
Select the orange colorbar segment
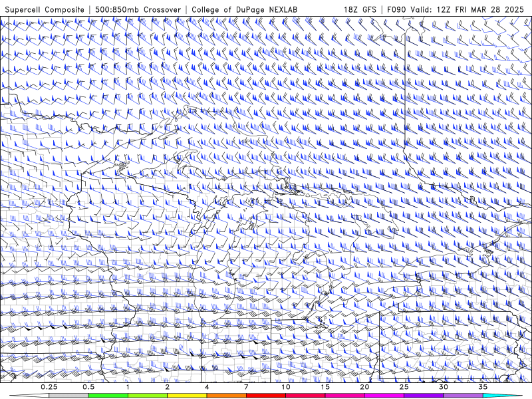226,396
